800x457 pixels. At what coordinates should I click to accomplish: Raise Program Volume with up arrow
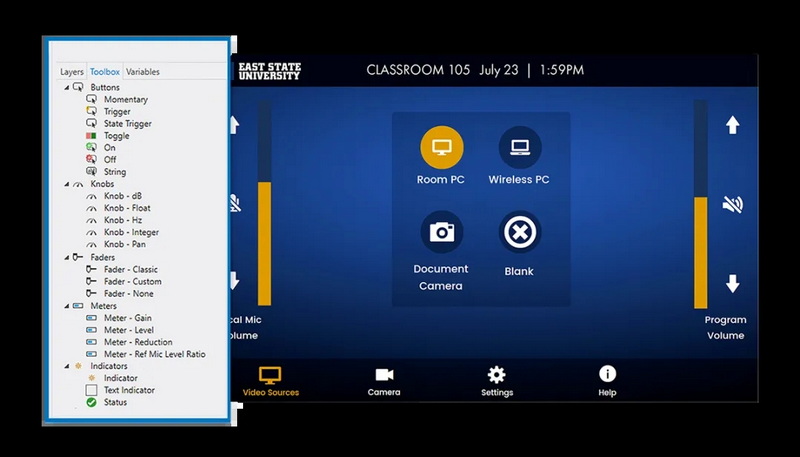pyautogui.click(x=733, y=125)
